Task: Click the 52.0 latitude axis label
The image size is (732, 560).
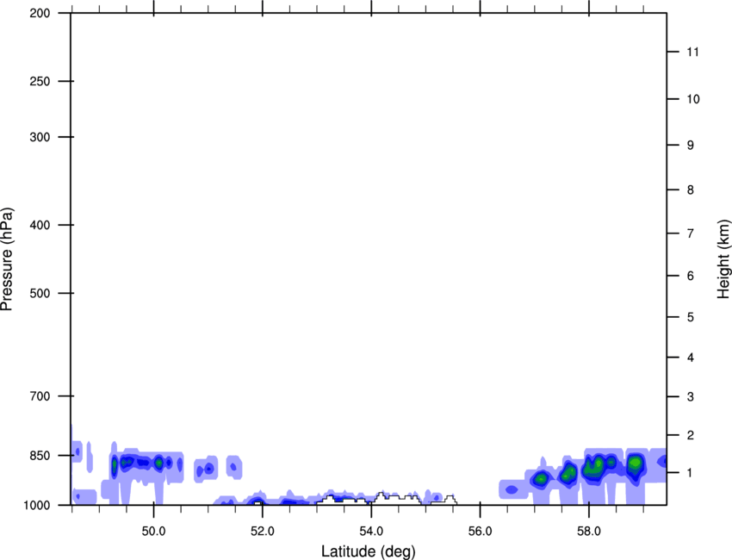Action: [263, 532]
